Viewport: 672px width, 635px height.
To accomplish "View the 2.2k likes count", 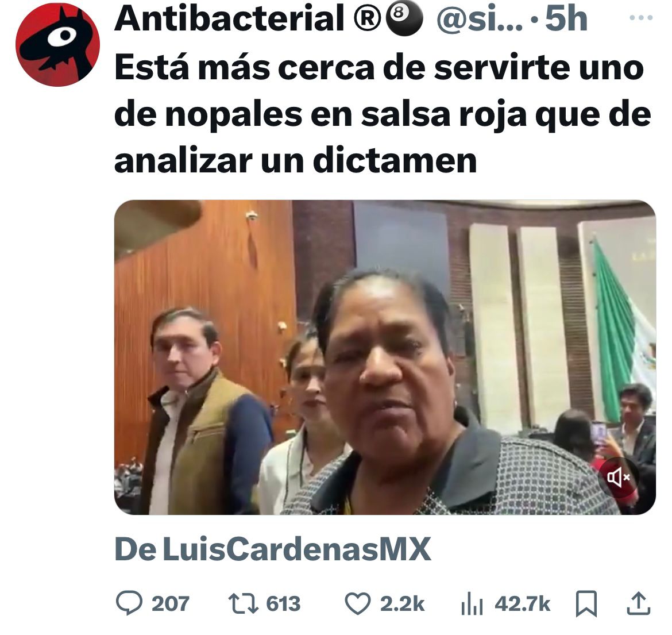I will (402, 604).
